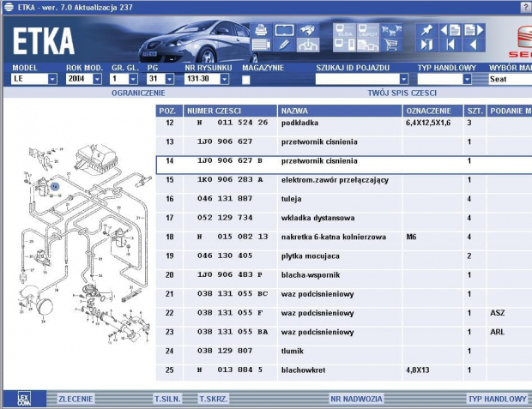
Task: Click the LEXCOM logo icon
Action: pos(24,399)
